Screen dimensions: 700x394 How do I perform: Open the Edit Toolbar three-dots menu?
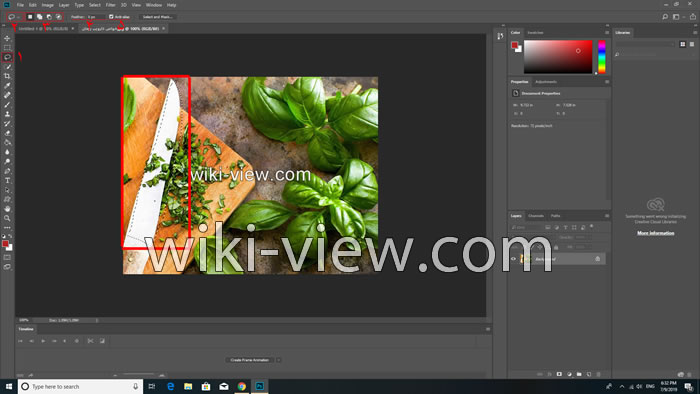pos(7,228)
